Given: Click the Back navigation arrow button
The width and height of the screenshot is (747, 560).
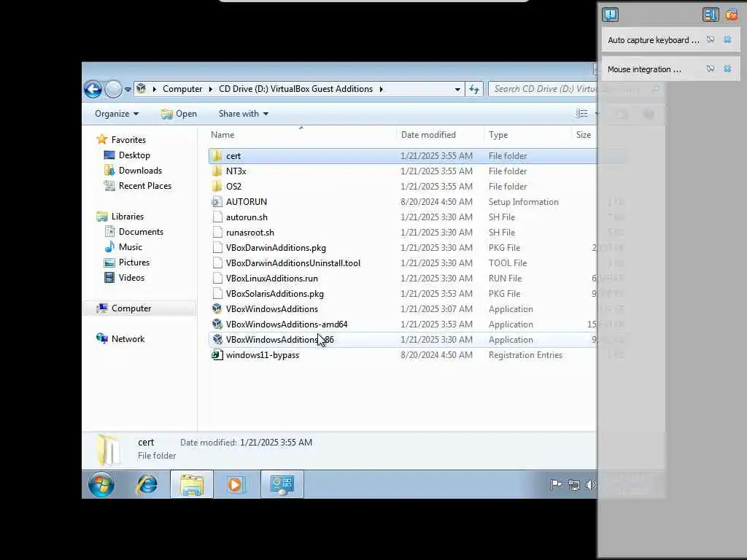Looking at the screenshot, I should (93, 89).
